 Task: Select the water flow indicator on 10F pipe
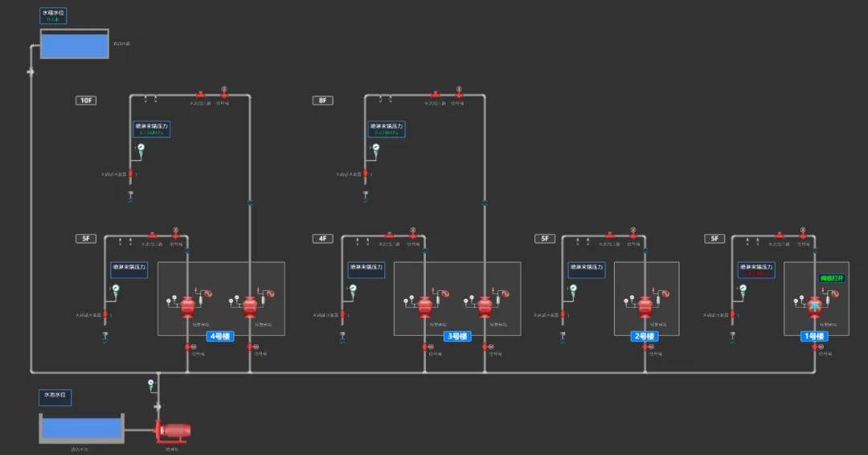click(200, 95)
